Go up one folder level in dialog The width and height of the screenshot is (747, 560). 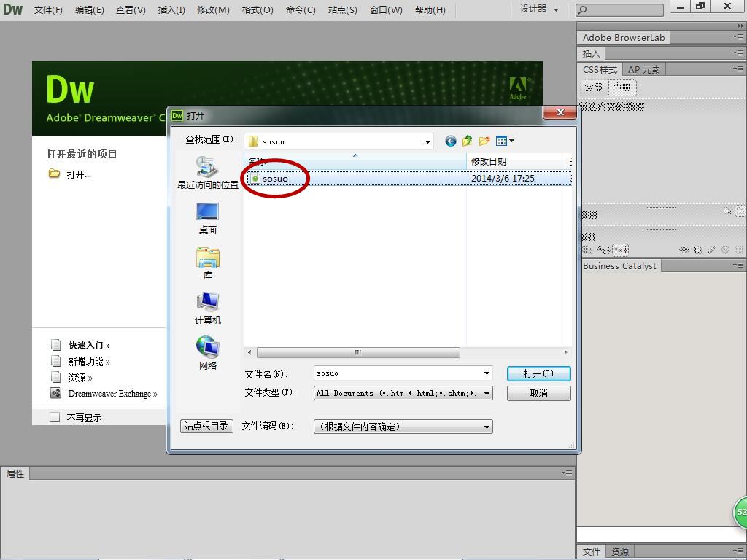[468, 141]
